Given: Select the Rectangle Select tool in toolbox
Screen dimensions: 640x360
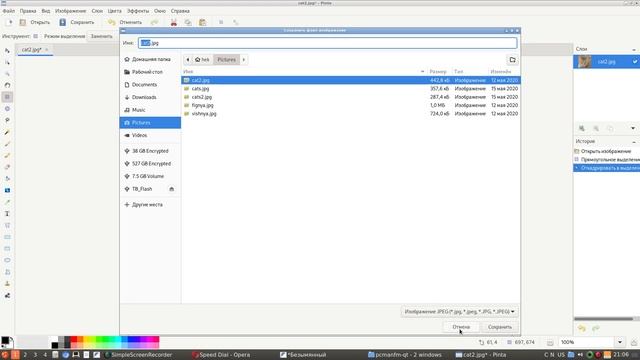Looking at the screenshot, I should tap(7, 97).
